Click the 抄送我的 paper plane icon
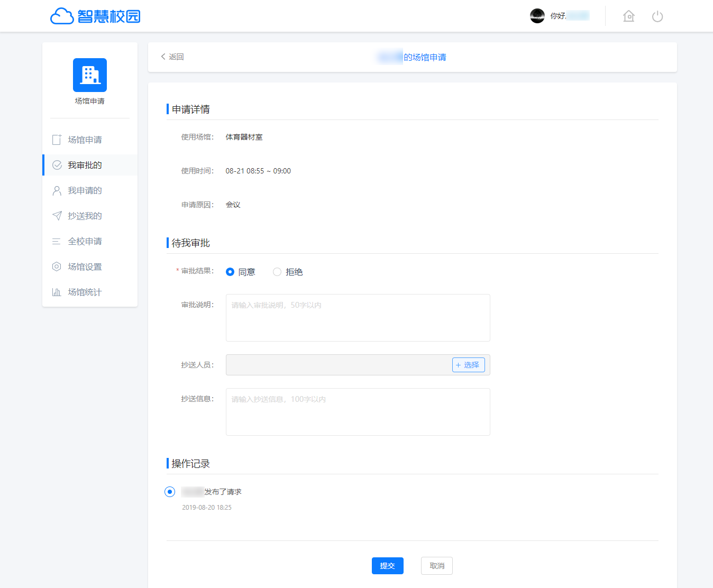Screen dimensions: 713x588 tap(57, 216)
